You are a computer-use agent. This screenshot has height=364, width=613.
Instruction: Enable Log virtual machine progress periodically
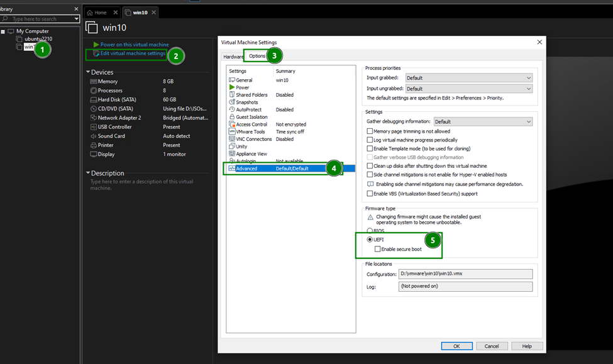tap(370, 140)
